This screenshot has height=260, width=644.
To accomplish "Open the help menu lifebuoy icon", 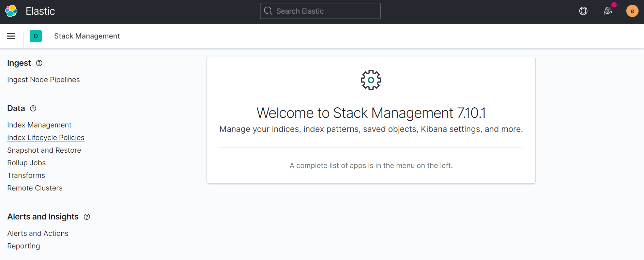I will 583,11.
